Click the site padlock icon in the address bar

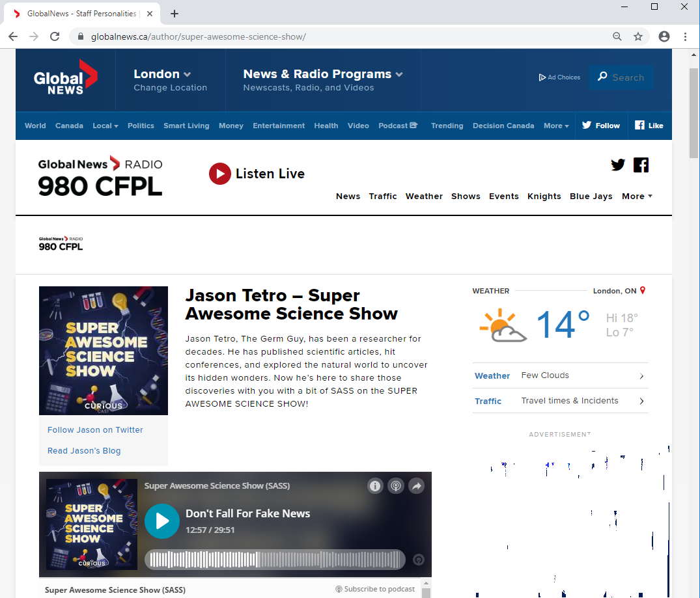tap(81, 36)
